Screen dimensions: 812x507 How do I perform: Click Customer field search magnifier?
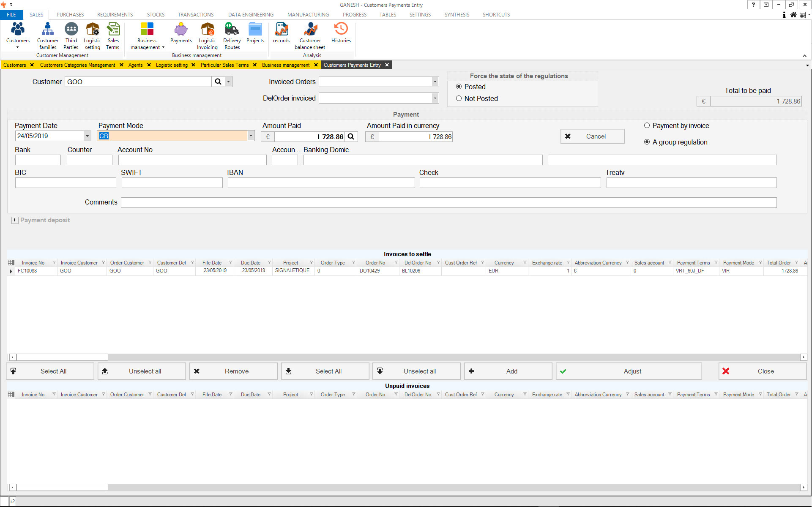(x=218, y=82)
